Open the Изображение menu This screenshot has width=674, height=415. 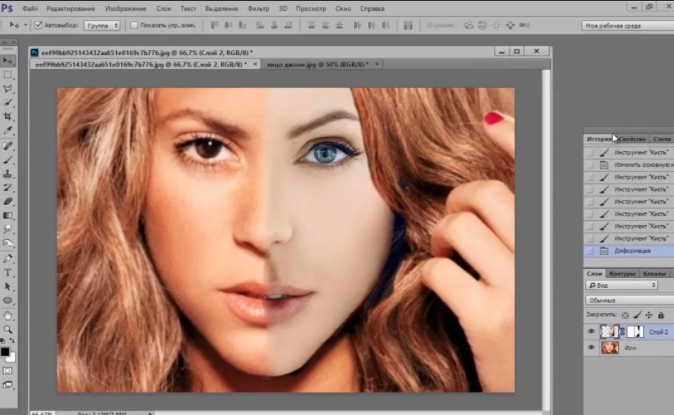[126, 9]
